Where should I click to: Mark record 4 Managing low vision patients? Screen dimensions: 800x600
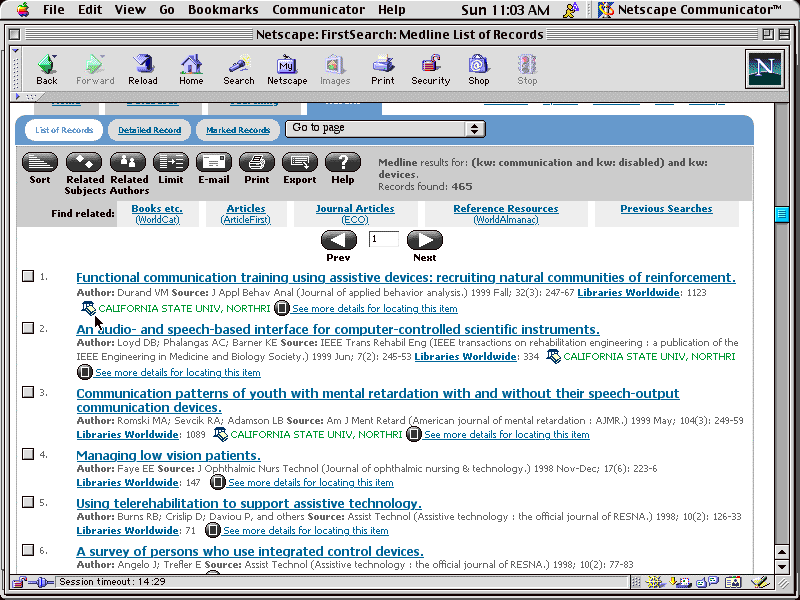pyautogui.click(x=28, y=454)
